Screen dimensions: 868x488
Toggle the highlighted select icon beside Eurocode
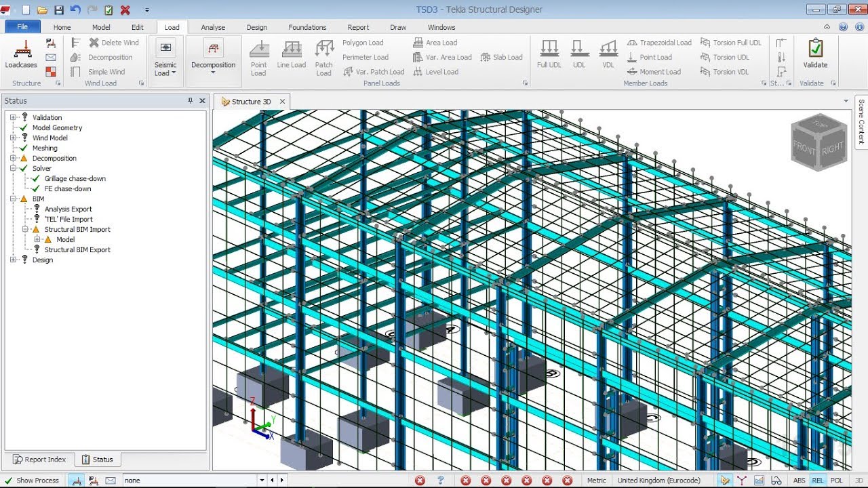(726, 481)
